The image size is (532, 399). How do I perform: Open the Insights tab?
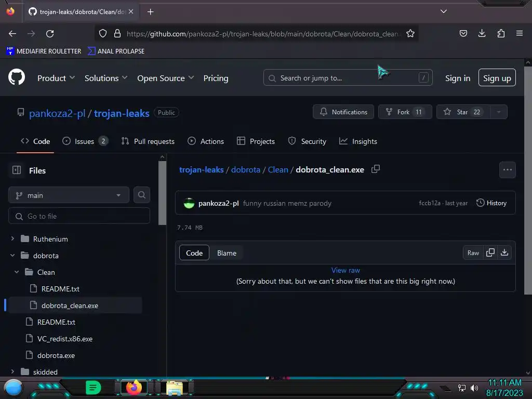(358, 141)
